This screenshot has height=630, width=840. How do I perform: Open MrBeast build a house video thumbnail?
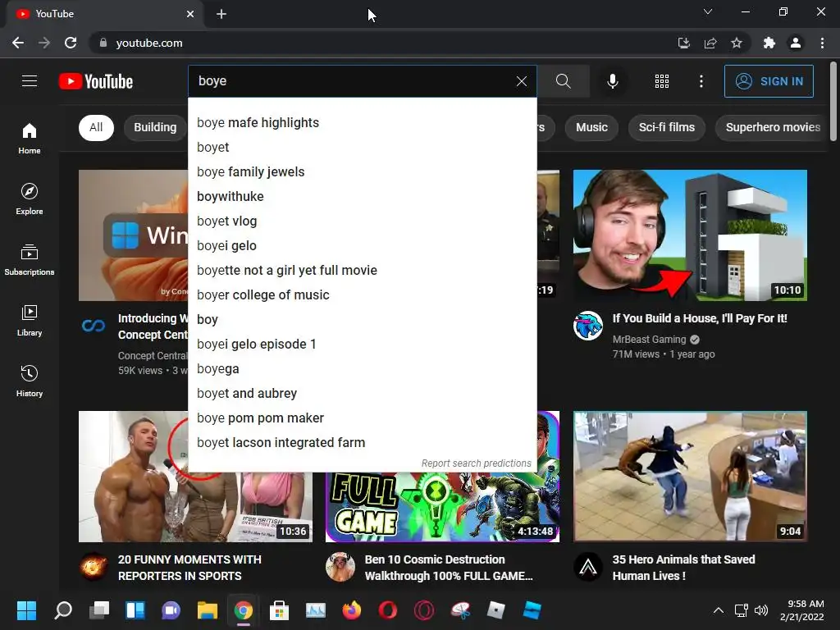(690, 235)
